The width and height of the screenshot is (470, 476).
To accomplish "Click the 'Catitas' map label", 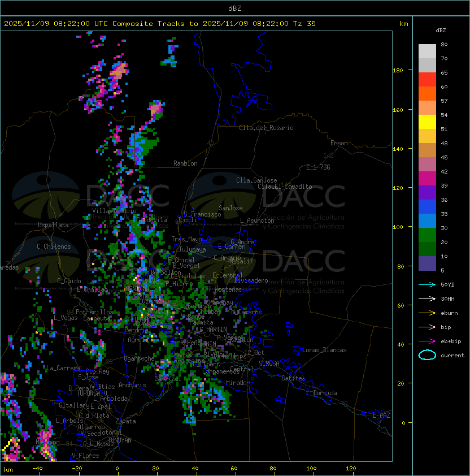I will tap(293, 378).
